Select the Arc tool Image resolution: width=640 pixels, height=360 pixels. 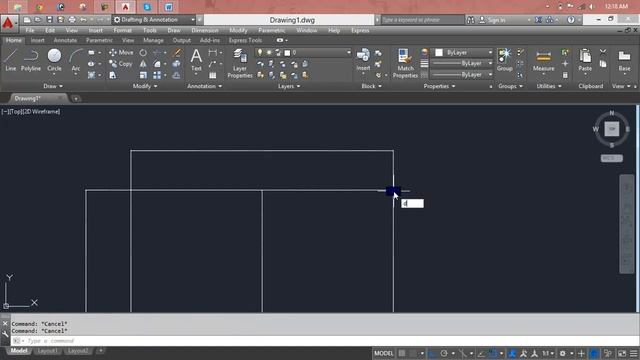coord(76,60)
